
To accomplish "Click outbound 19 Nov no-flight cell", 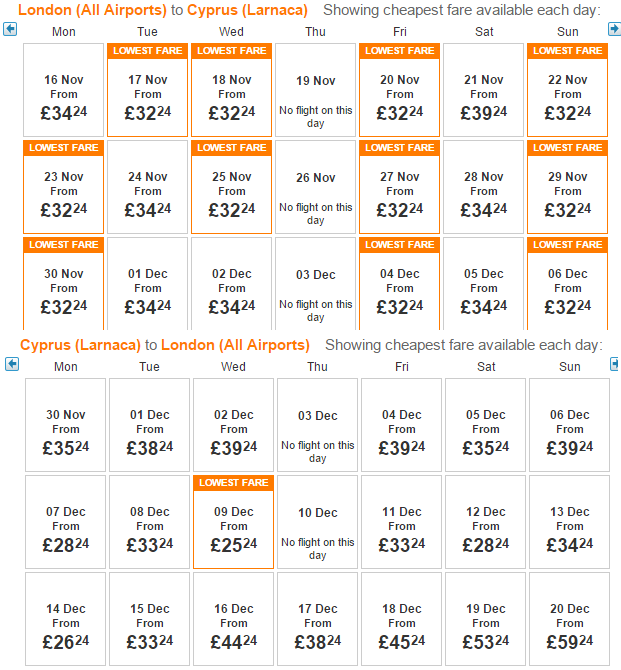I will click(315, 90).
